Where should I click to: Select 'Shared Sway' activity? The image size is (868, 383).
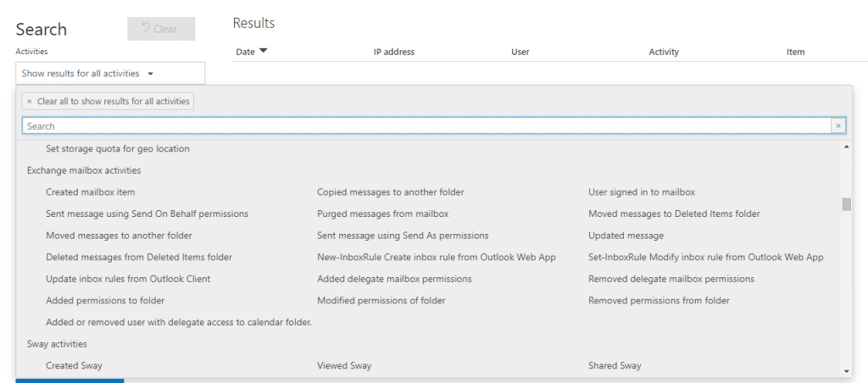point(615,366)
